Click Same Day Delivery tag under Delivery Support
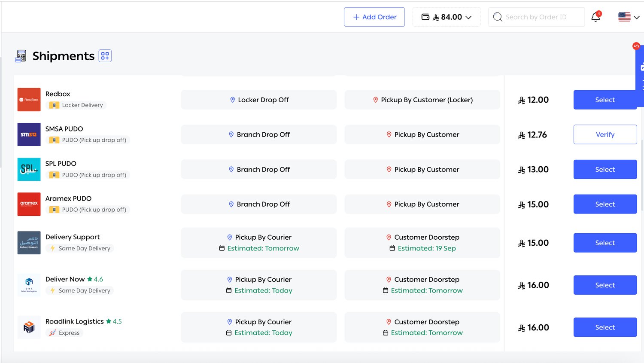The width and height of the screenshot is (644, 363). (x=80, y=248)
